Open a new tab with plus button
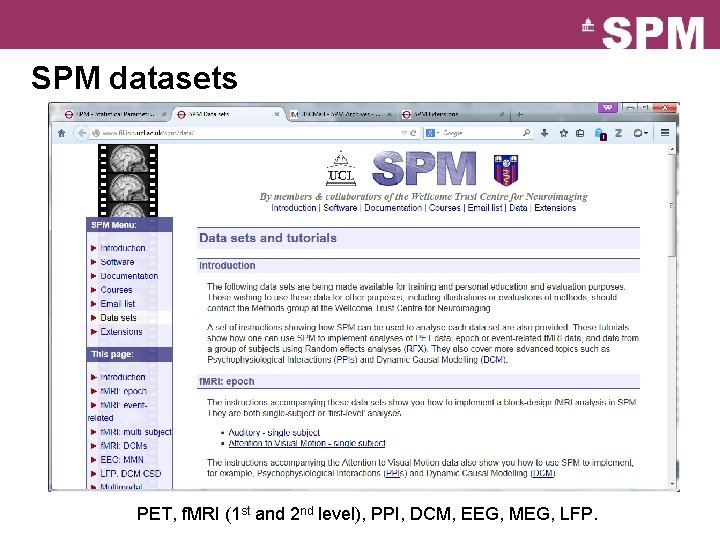720x540 pixels. [519, 114]
